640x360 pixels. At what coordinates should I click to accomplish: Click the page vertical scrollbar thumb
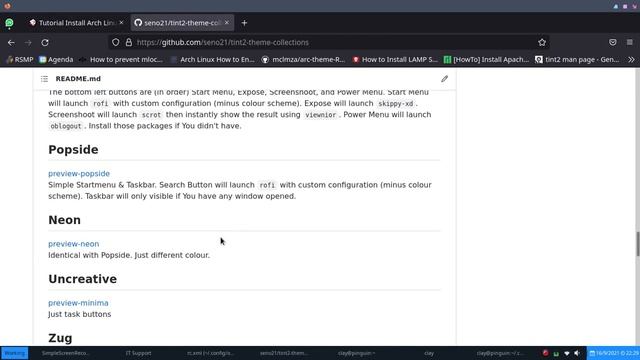point(637,244)
